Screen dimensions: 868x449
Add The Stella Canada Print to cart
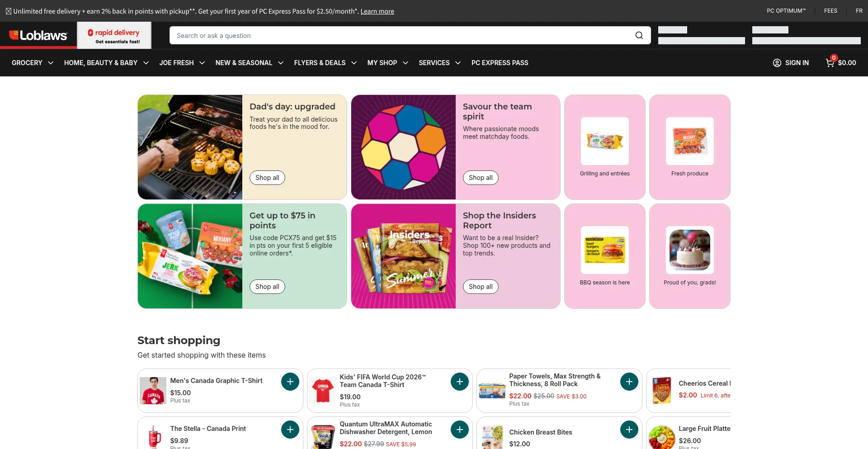coord(290,430)
